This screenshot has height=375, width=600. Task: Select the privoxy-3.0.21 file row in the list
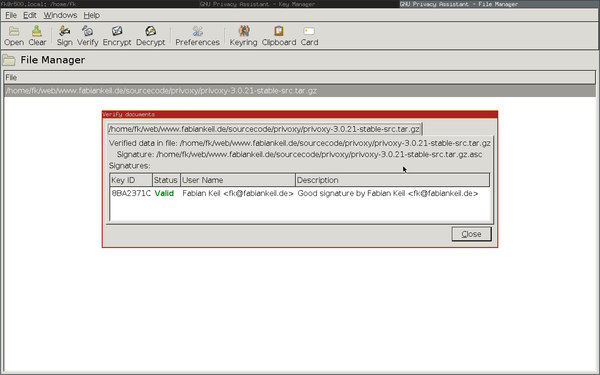pos(300,91)
